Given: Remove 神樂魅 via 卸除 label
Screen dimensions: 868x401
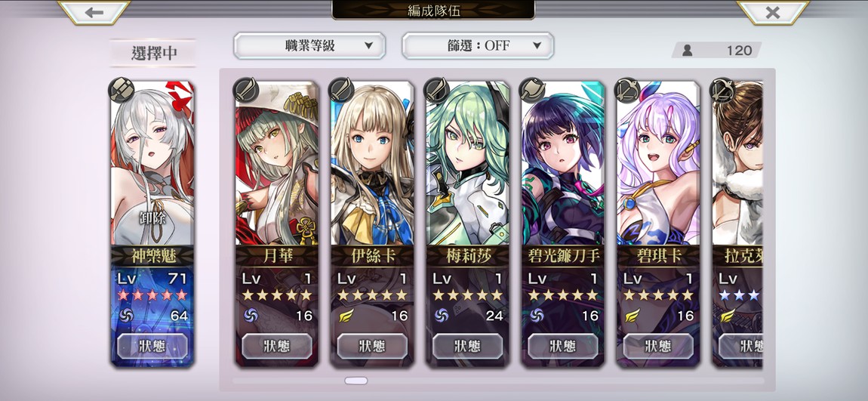Looking at the screenshot, I should point(152,217).
